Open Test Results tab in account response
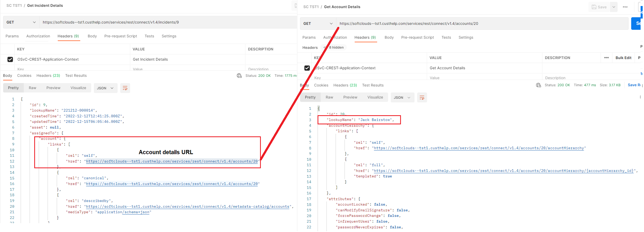 click(x=373, y=85)
